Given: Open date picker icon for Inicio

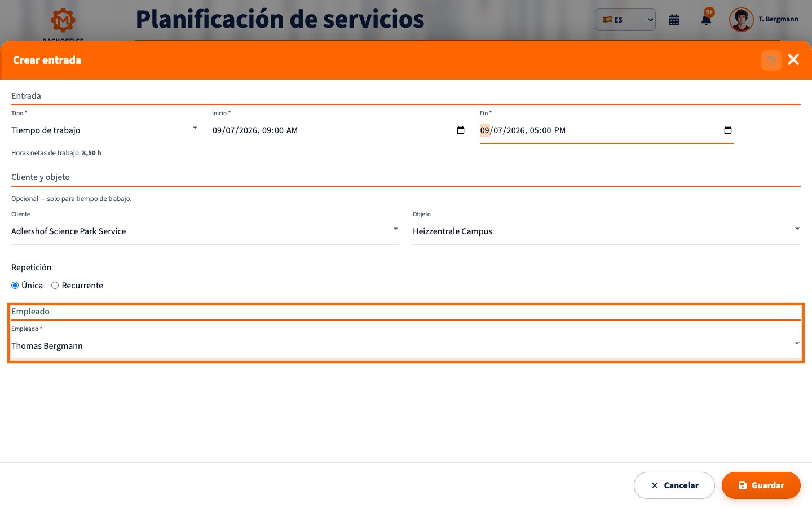Looking at the screenshot, I should [x=461, y=130].
